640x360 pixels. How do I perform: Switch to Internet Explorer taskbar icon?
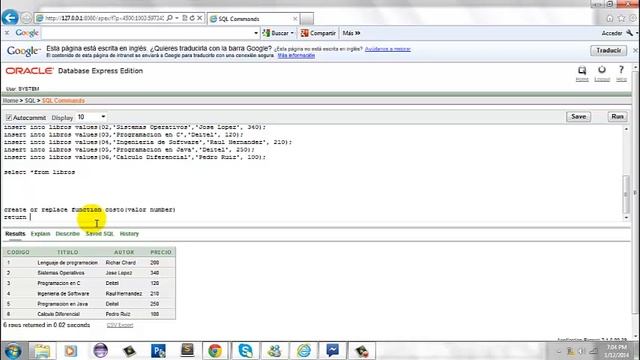pos(304,351)
